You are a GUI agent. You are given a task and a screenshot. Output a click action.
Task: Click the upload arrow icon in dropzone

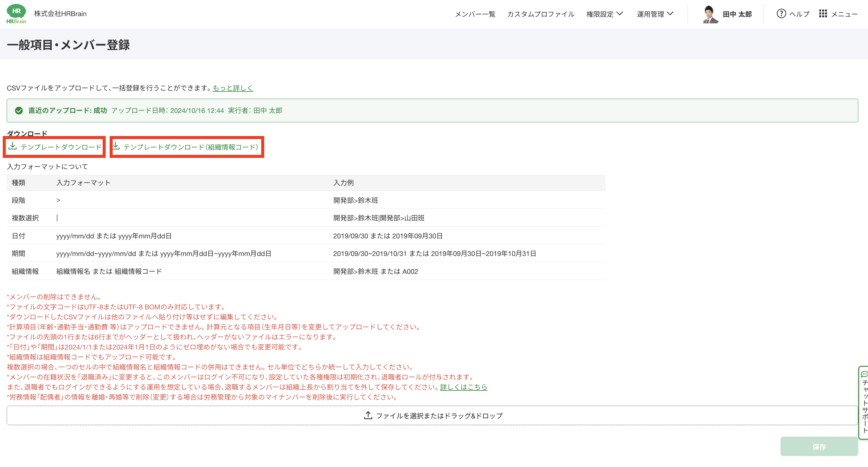(368, 415)
